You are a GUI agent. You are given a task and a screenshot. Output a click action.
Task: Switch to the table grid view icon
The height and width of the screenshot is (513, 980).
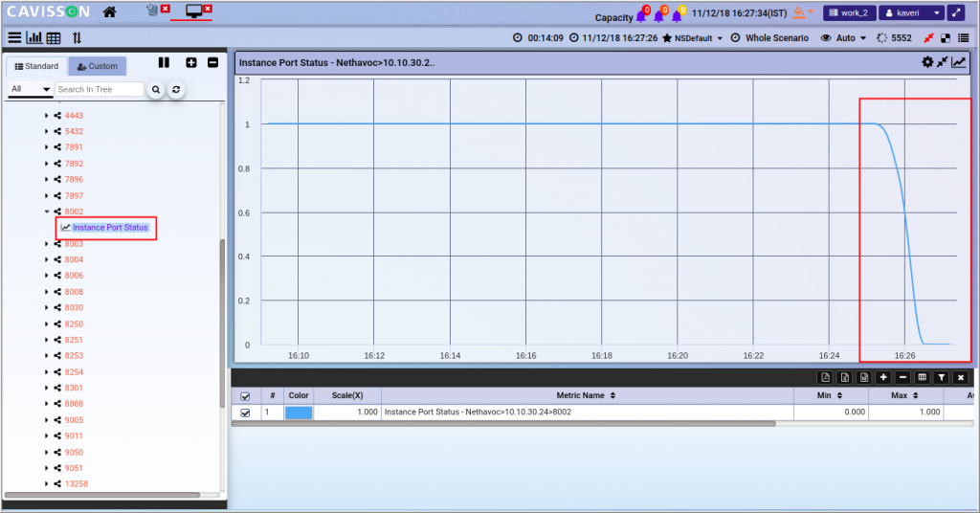54,38
